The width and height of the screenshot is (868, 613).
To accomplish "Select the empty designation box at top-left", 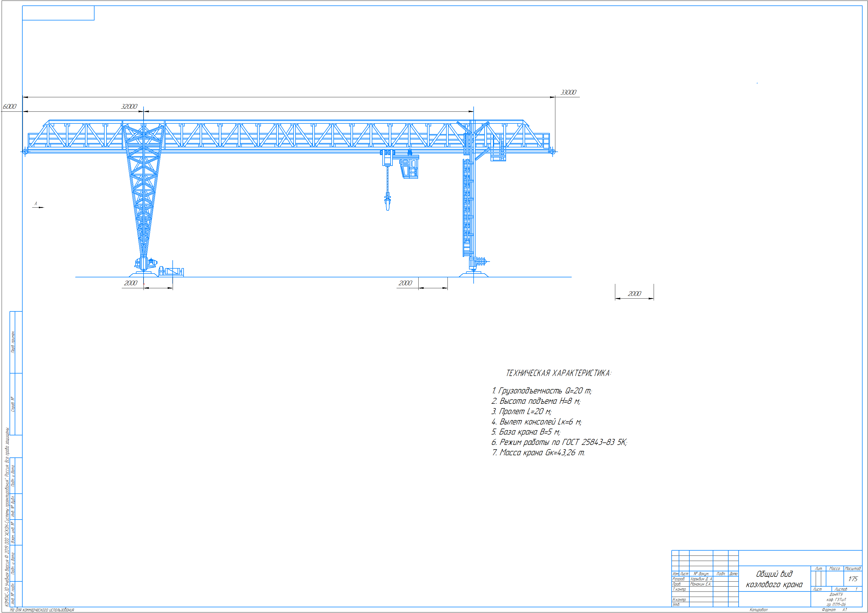I will click(x=58, y=13).
